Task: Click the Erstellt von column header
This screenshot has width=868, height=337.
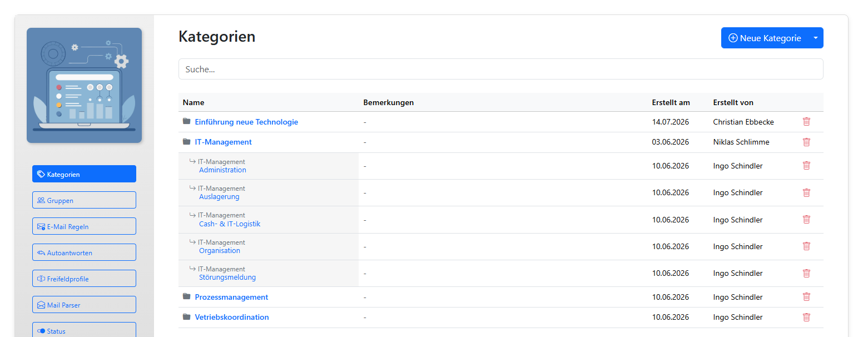Action: tap(733, 102)
